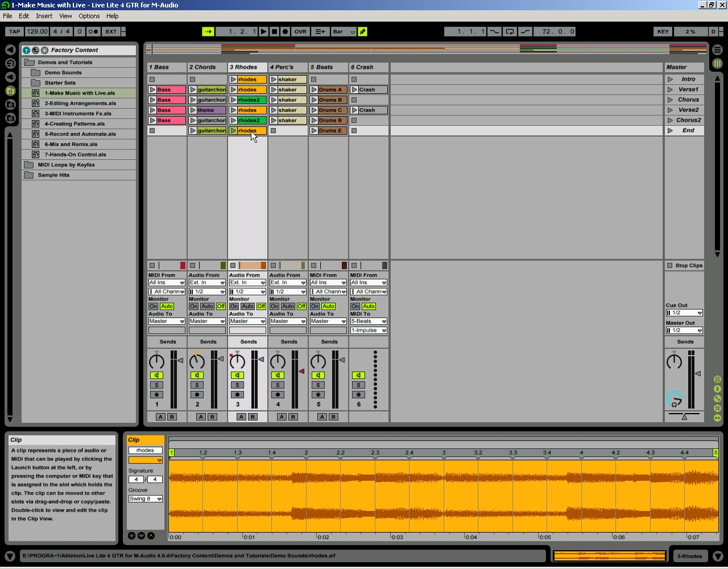
Task: Open File menu
Action: pyautogui.click(x=7, y=16)
